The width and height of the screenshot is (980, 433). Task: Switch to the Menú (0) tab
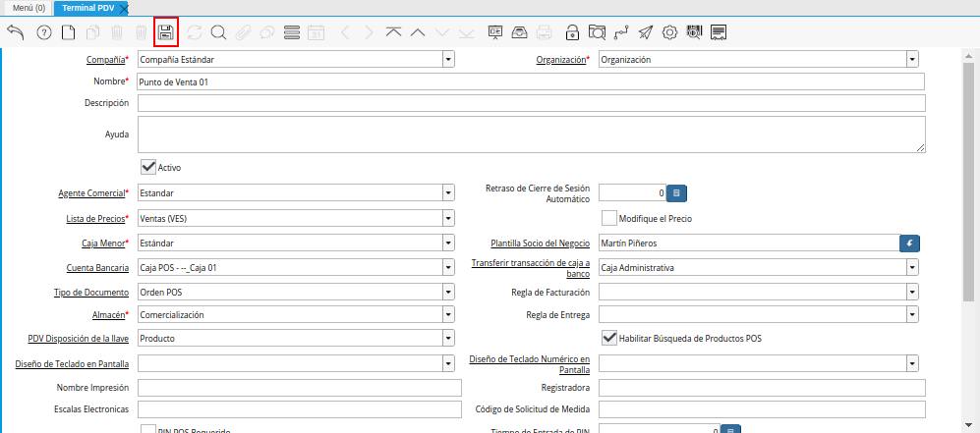coord(29,7)
